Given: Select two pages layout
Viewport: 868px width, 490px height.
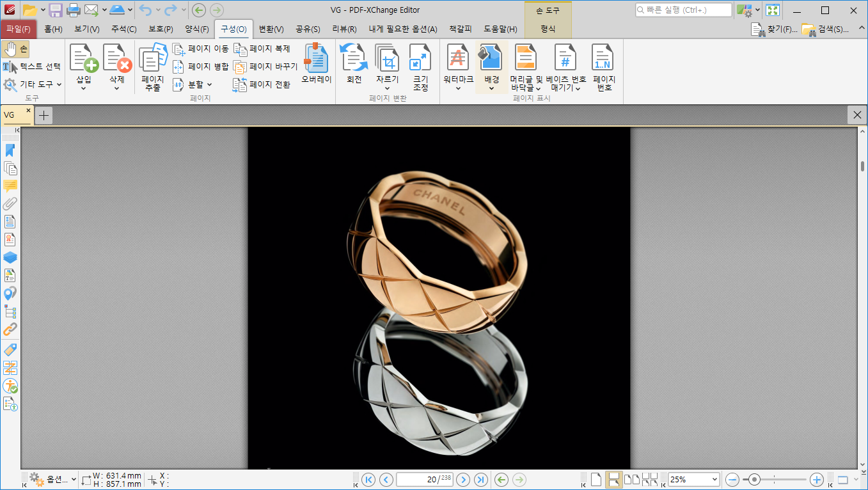Looking at the screenshot, I should coord(631,480).
